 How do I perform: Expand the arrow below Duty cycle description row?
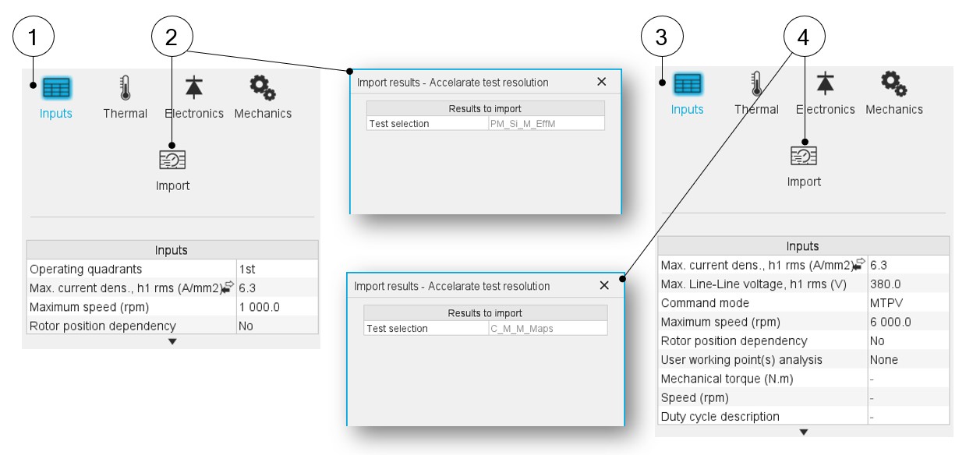click(x=804, y=432)
